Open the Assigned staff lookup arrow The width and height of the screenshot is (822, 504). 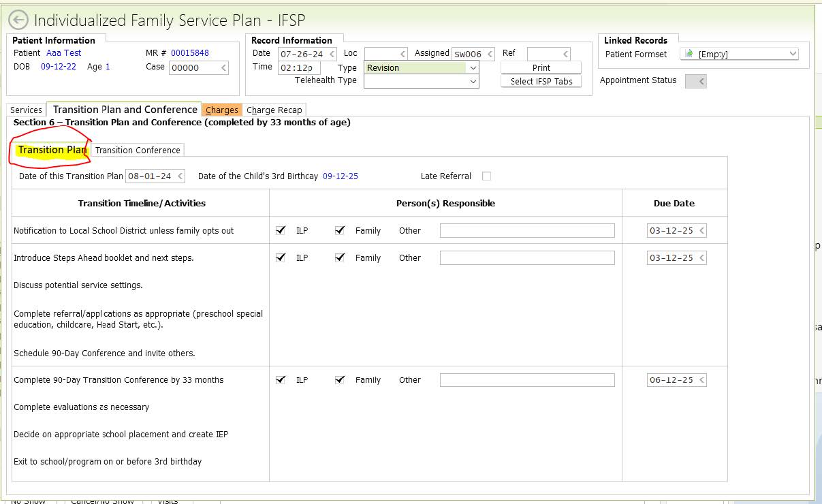(x=489, y=54)
